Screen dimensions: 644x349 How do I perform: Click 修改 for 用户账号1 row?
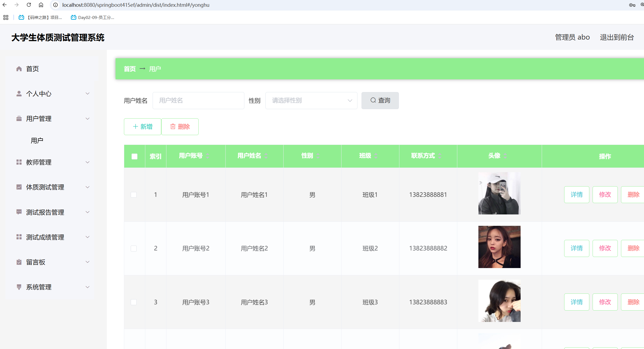point(605,195)
